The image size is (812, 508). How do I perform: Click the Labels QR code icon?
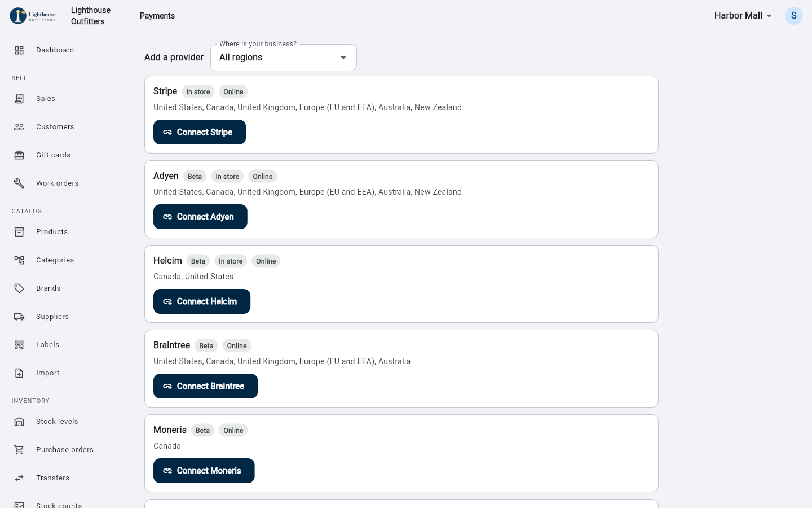[x=19, y=345]
